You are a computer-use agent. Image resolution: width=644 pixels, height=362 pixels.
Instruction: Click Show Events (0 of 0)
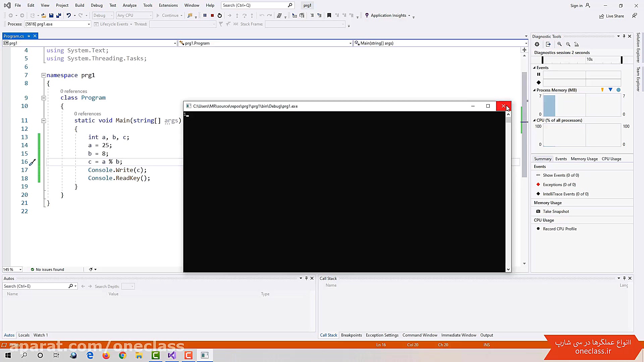coord(561,175)
